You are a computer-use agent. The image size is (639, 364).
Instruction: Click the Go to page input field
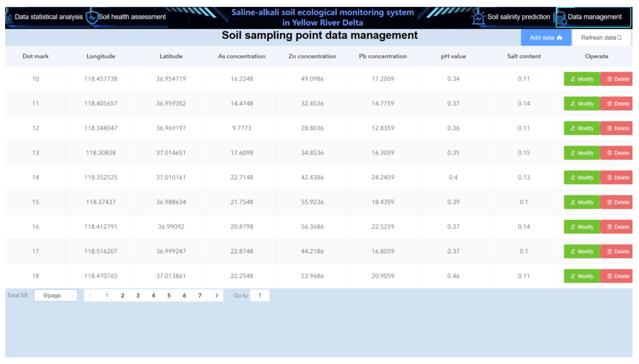(260, 295)
